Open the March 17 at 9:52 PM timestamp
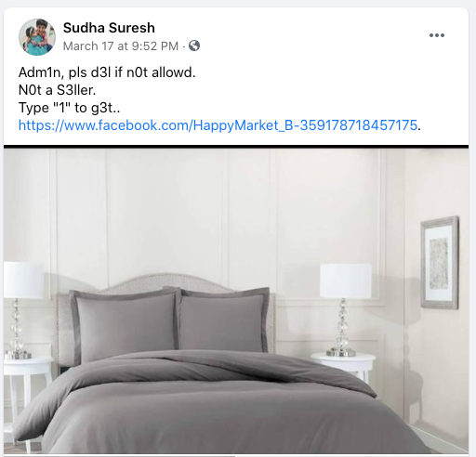This screenshot has height=457, width=476. coord(121,46)
